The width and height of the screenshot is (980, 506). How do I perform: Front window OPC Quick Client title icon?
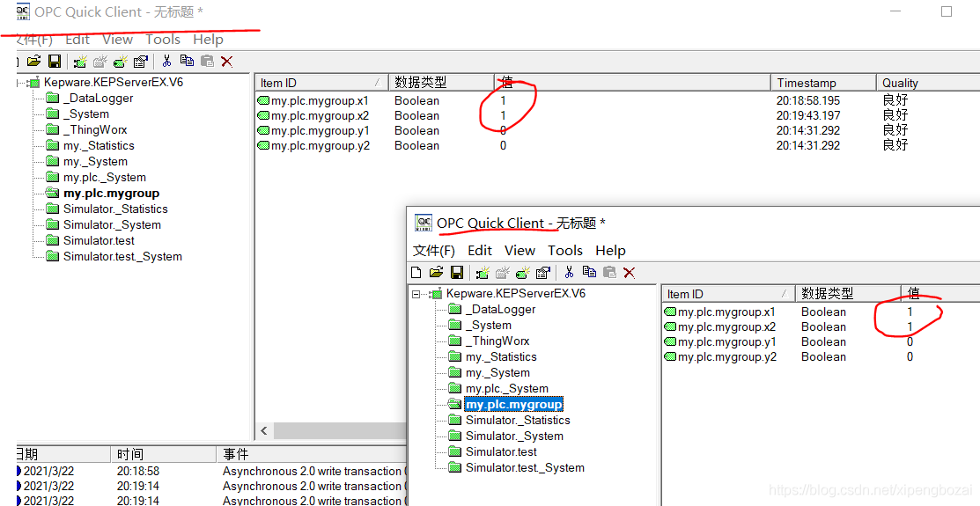424,223
